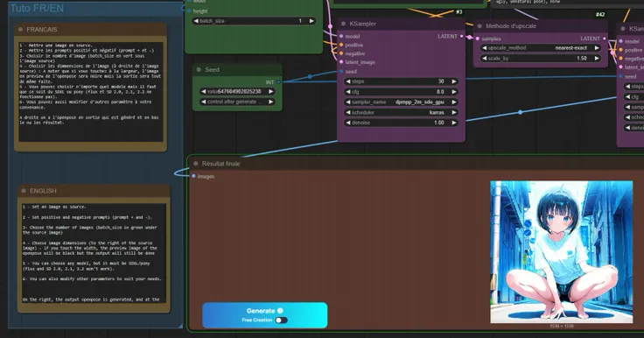The height and width of the screenshot is (338, 644).
Task: Click the help icon beside Generate
Action: pos(280,311)
